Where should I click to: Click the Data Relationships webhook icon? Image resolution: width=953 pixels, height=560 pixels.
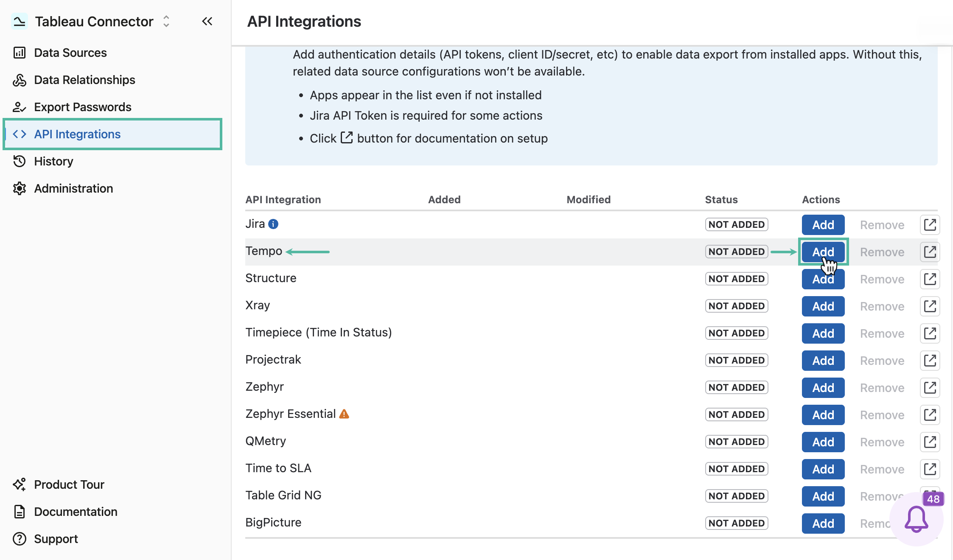20,80
